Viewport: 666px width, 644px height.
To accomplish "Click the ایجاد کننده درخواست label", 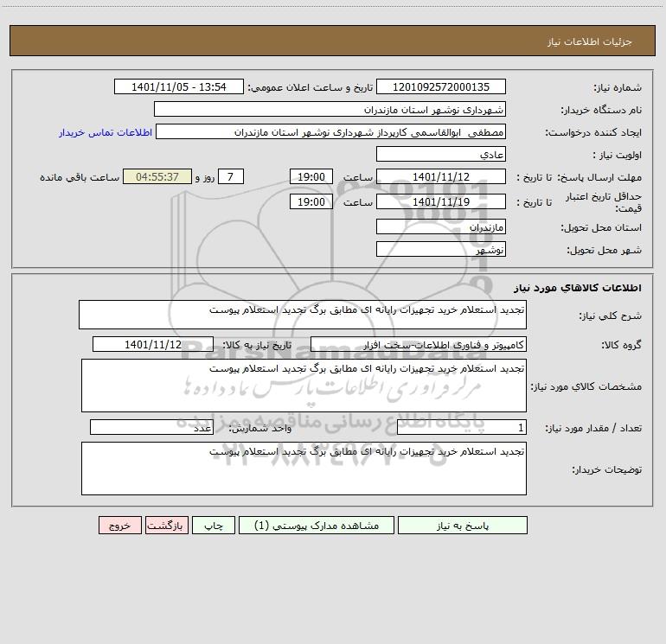I will 593,132.
